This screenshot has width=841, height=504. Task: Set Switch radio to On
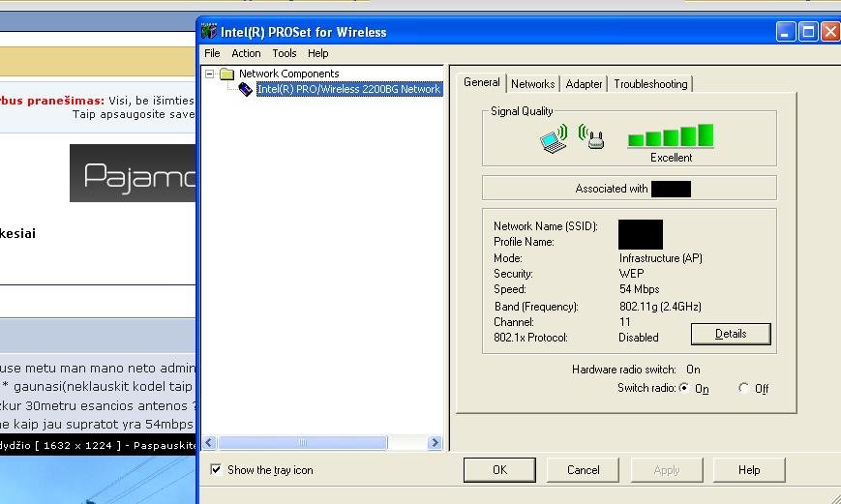[x=684, y=388]
